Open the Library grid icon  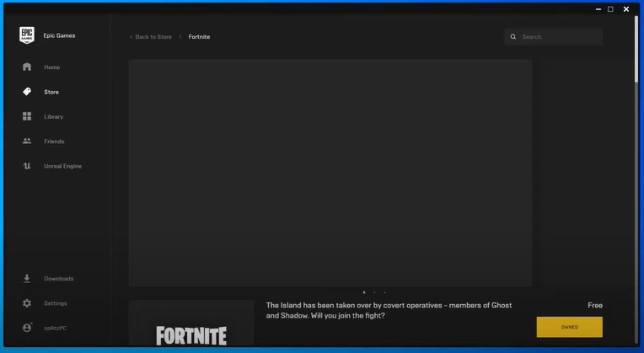(x=27, y=116)
